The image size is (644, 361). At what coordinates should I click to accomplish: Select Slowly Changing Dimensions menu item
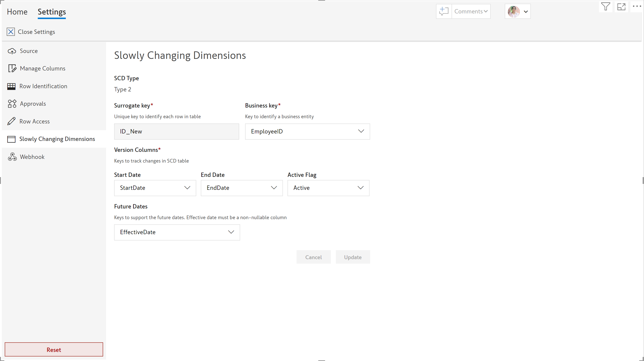pyautogui.click(x=57, y=139)
